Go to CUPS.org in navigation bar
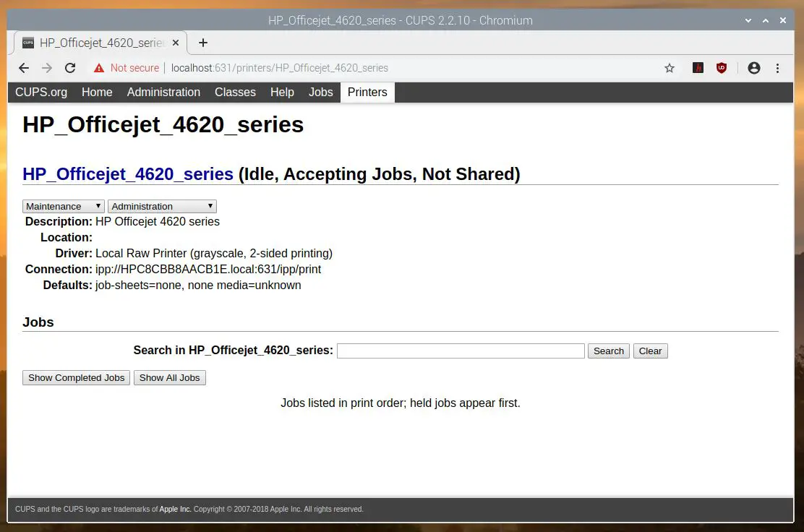 coord(41,93)
